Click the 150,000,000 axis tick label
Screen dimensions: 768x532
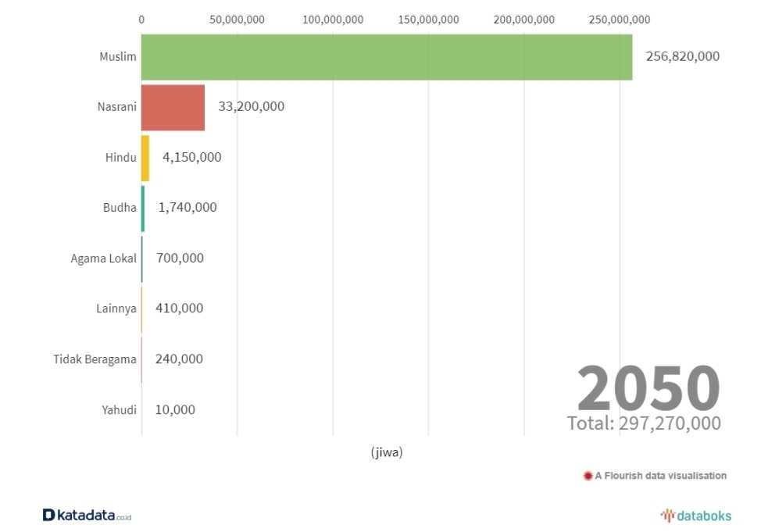428,20
